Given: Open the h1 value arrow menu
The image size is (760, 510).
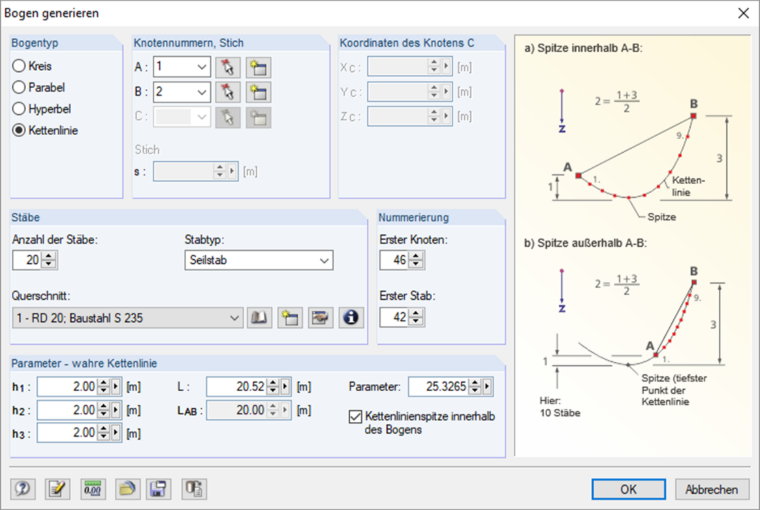Looking at the screenshot, I should pos(116,387).
